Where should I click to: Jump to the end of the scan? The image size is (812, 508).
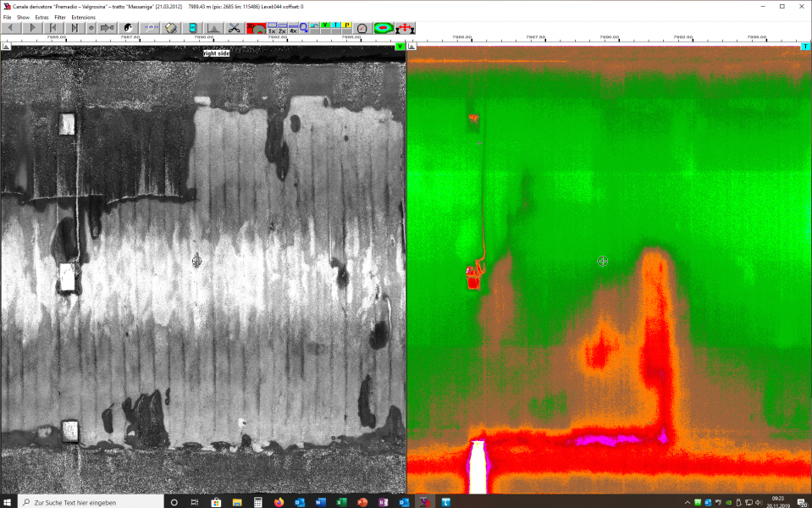click(x=75, y=28)
